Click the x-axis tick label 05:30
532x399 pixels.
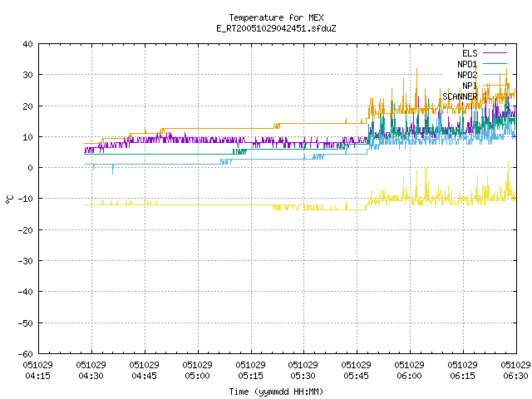coord(303,376)
